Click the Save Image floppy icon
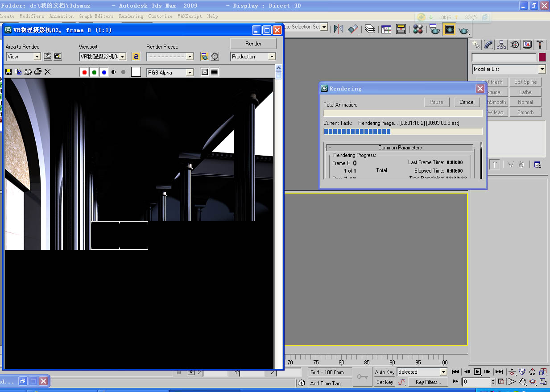 click(8, 72)
